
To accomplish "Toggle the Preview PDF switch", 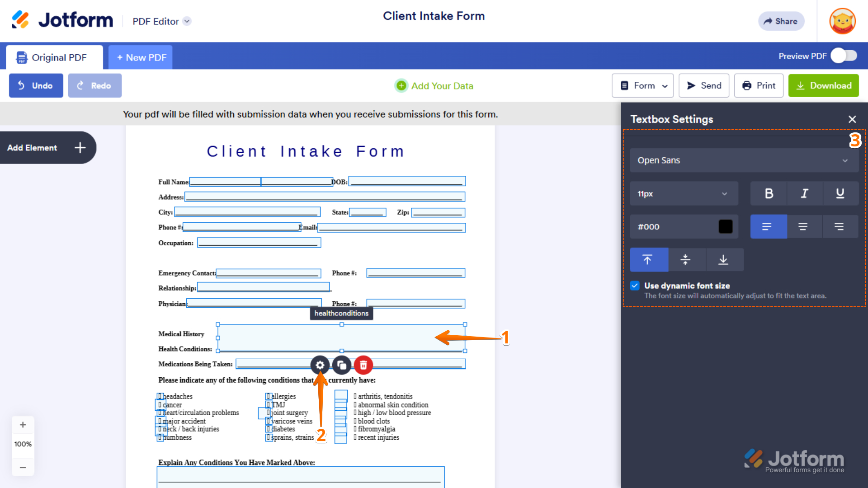I will pos(844,56).
